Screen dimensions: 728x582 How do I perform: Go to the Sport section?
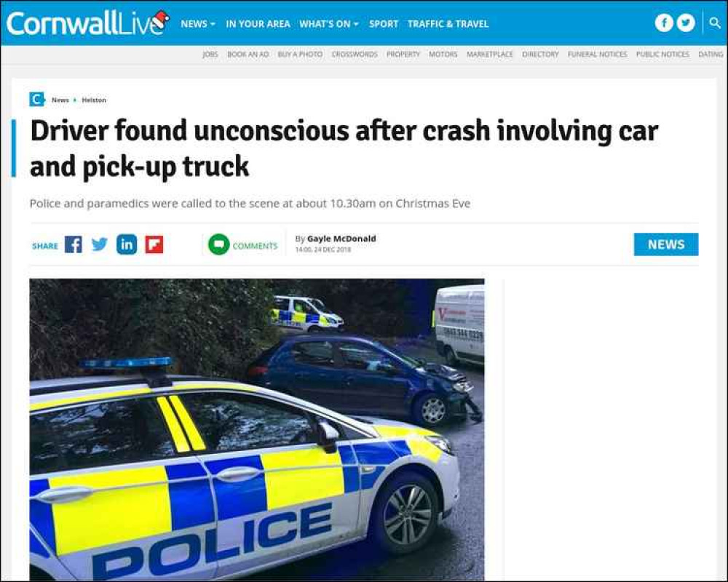click(384, 24)
